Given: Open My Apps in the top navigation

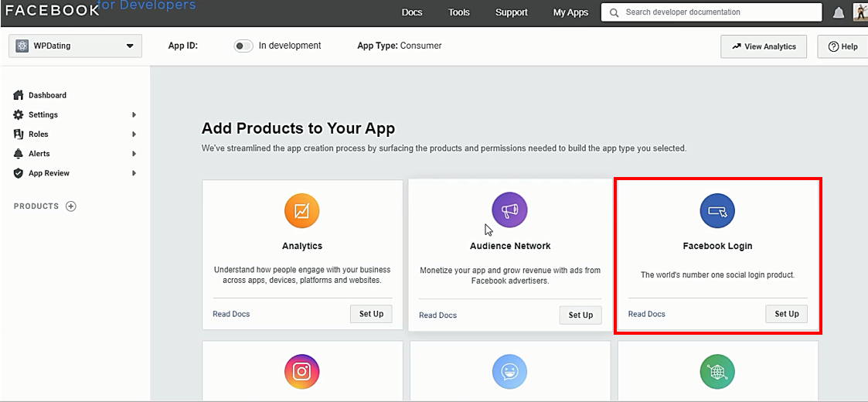Looking at the screenshot, I should click(x=570, y=12).
